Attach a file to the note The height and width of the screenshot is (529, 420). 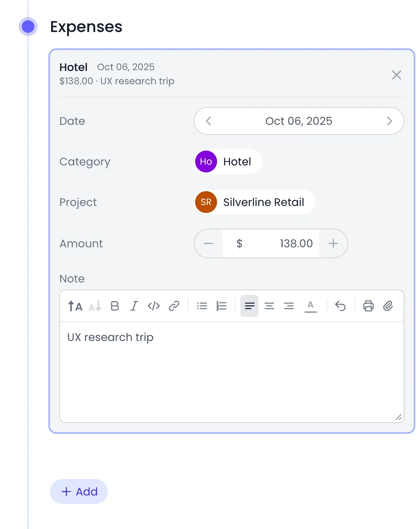click(x=388, y=306)
